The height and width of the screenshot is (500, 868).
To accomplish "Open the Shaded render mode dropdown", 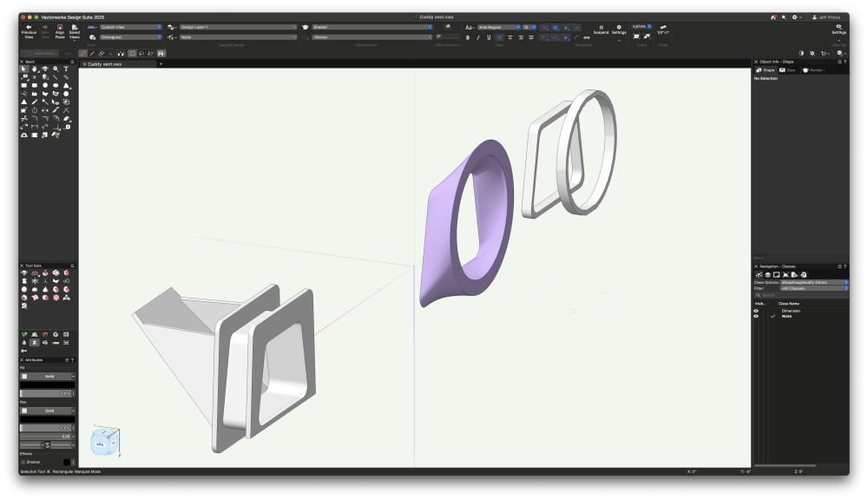I will point(372,27).
